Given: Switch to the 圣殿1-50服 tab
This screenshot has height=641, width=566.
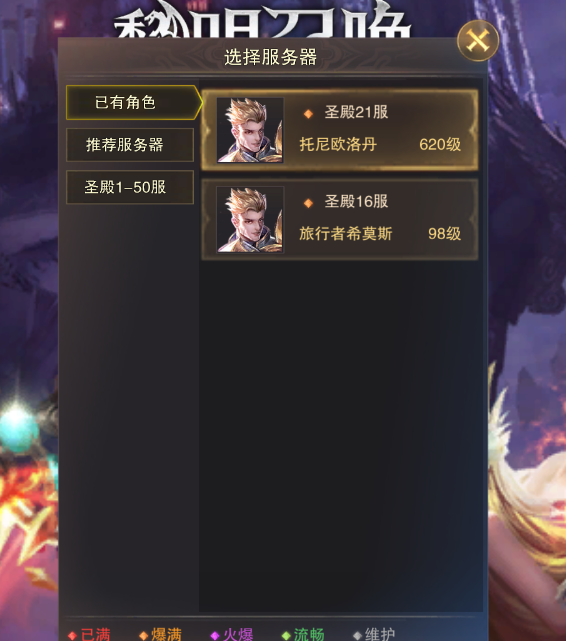Looking at the screenshot, I should (x=130, y=187).
